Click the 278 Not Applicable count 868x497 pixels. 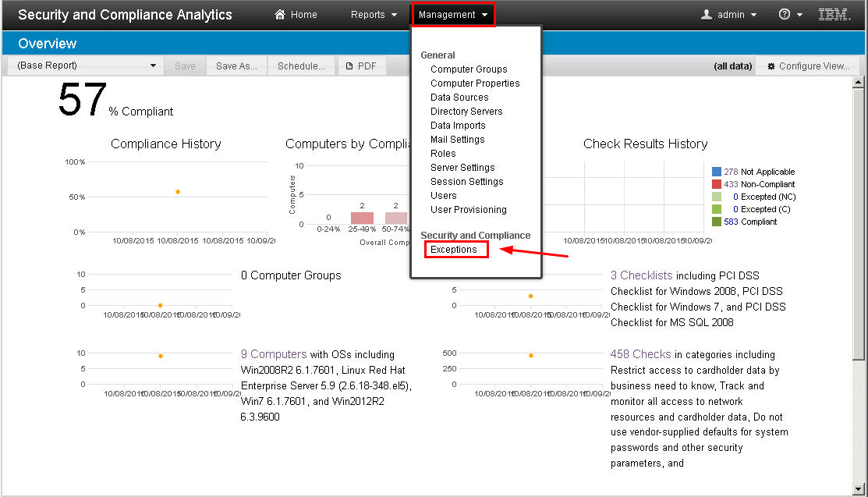[731, 172]
